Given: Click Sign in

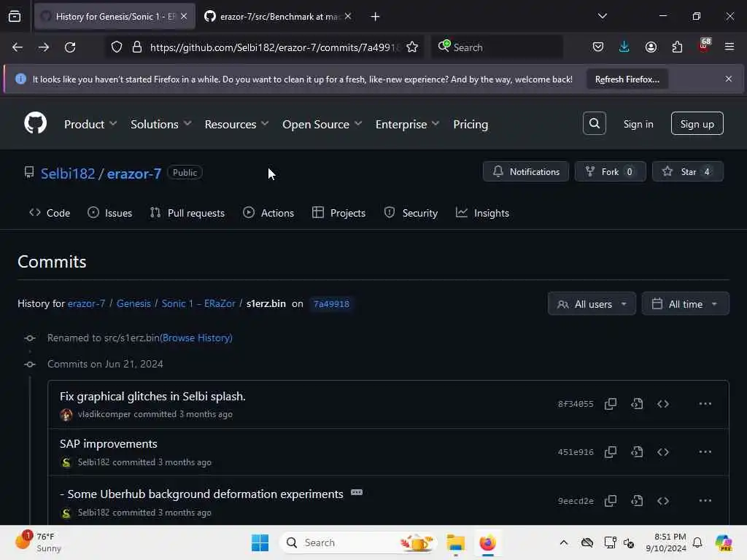Looking at the screenshot, I should 638,124.
